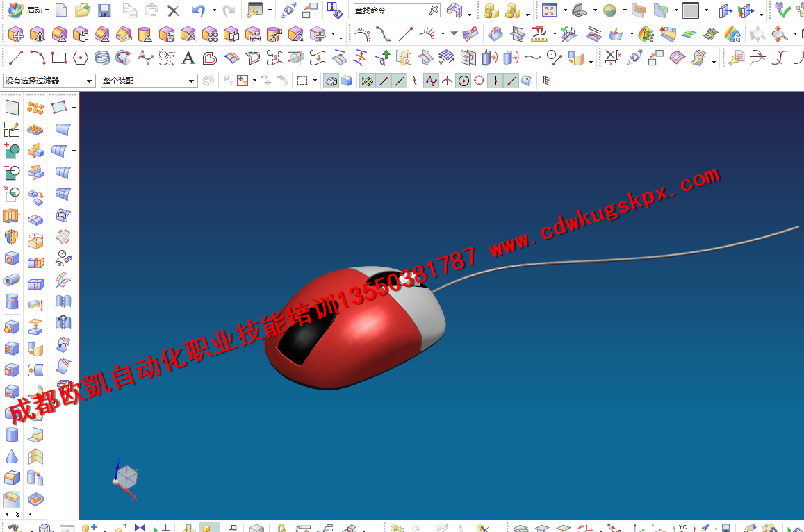The image size is (804, 532).
Task: Click the Pattern Feature icon with orange cubes
Action: [35, 108]
